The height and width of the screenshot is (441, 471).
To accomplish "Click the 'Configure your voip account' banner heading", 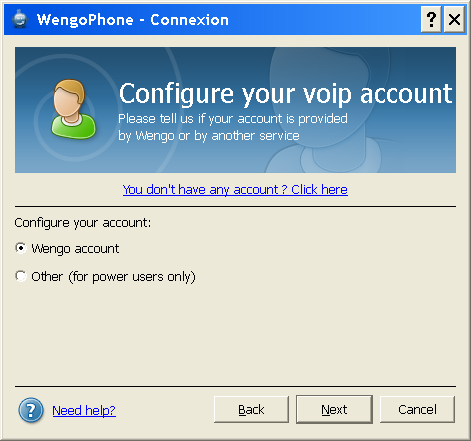I will click(286, 94).
